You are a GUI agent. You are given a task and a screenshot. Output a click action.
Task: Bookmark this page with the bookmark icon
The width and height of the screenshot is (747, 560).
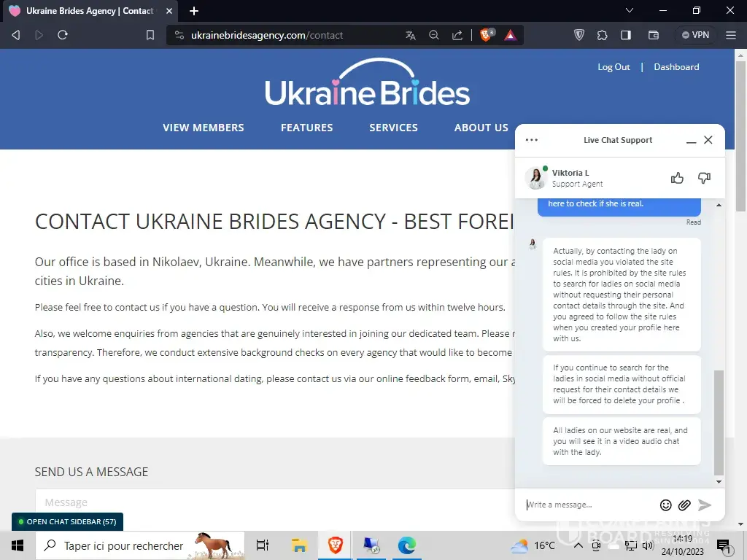[150, 35]
